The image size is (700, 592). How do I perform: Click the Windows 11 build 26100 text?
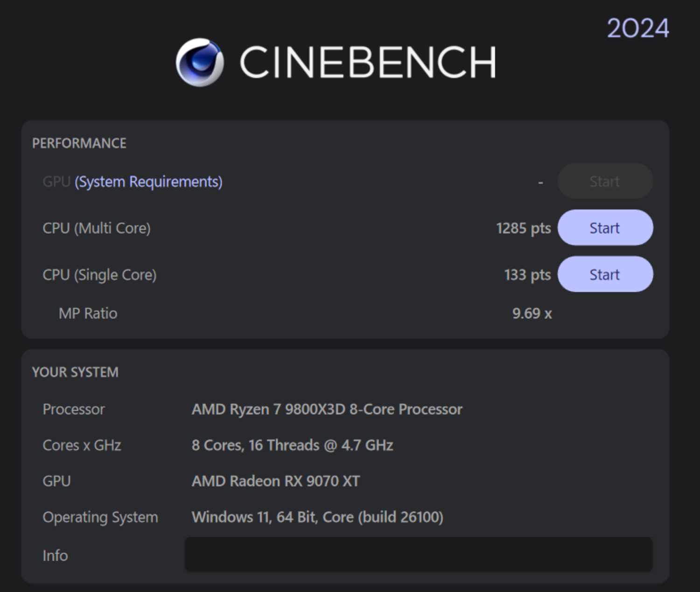[317, 517]
